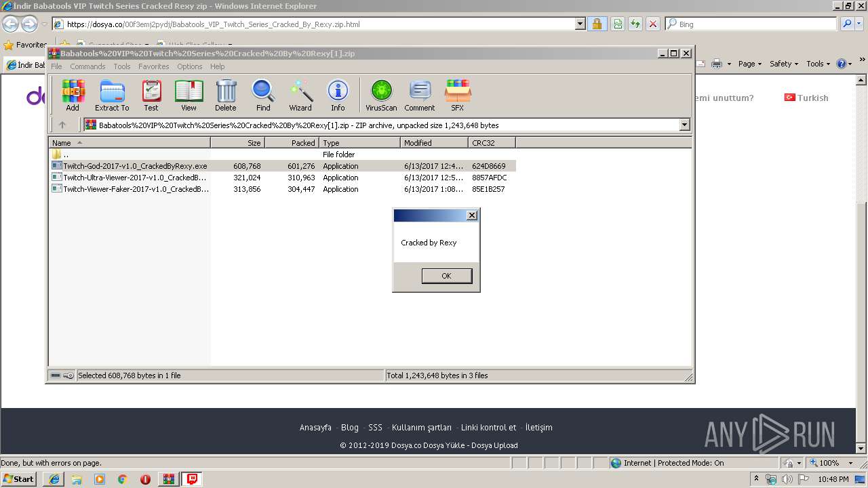
Task: Go up one folder level arrow
Action: [x=62, y=125]
